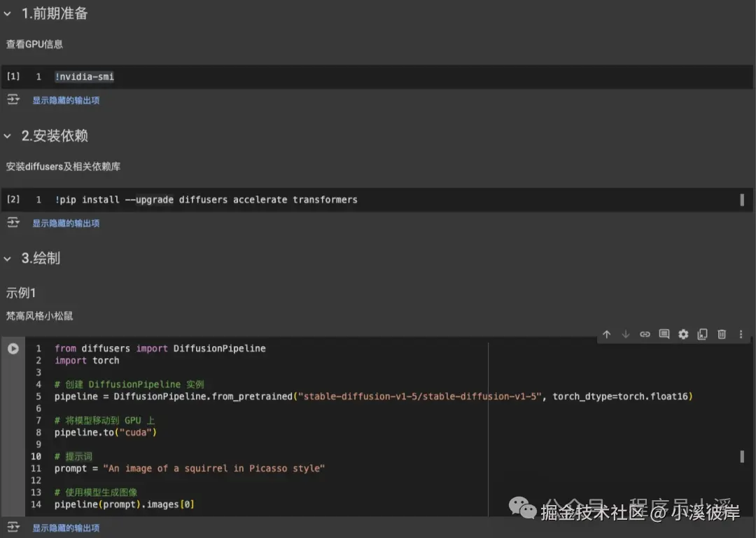The height and width of the screenshot is (538, 756).
Task: Click into the !nvidia-smi code line
Action: [85, 77]
